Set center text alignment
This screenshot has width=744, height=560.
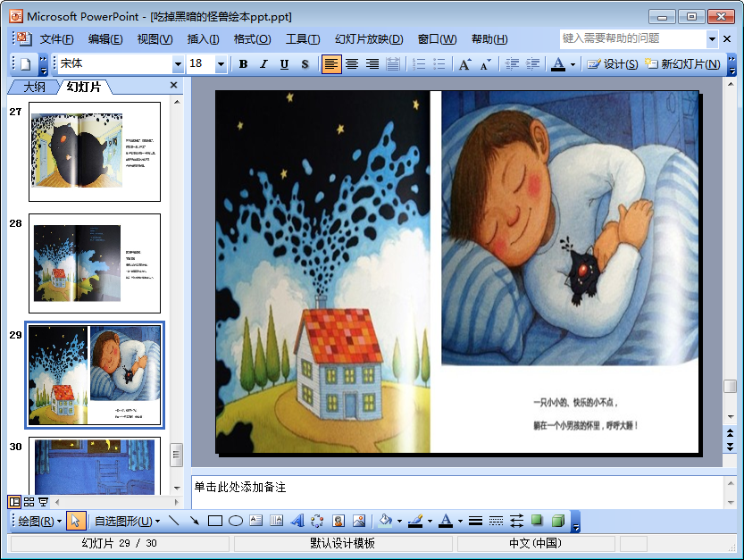point(352,64)
